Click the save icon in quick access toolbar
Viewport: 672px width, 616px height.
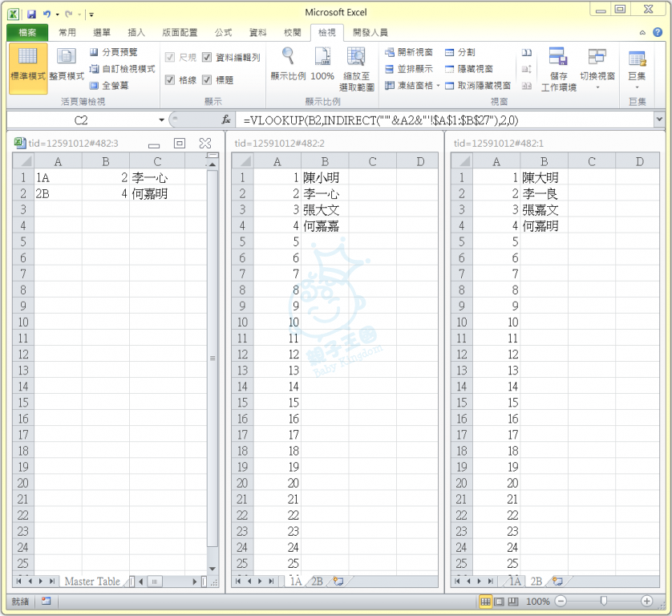(31, 14)
